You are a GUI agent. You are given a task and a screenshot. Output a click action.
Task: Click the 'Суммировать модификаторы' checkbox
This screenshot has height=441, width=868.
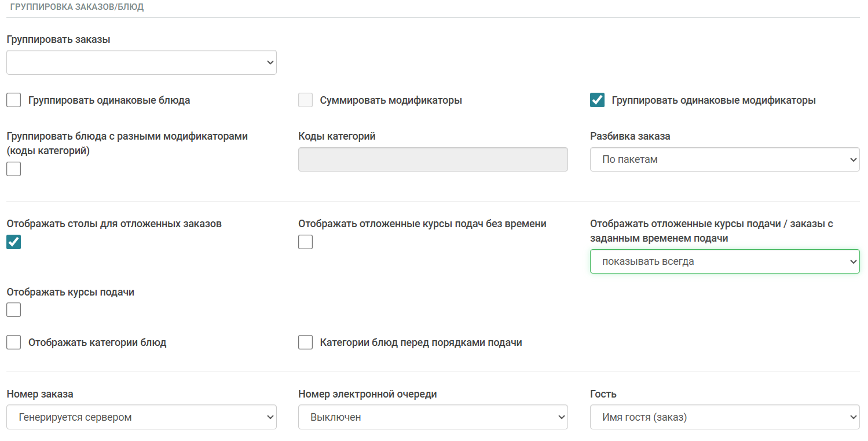[x=305, y=100]
